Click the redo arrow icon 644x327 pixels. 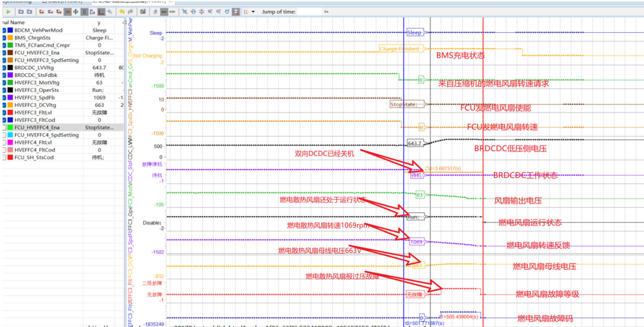coord(130,11)
